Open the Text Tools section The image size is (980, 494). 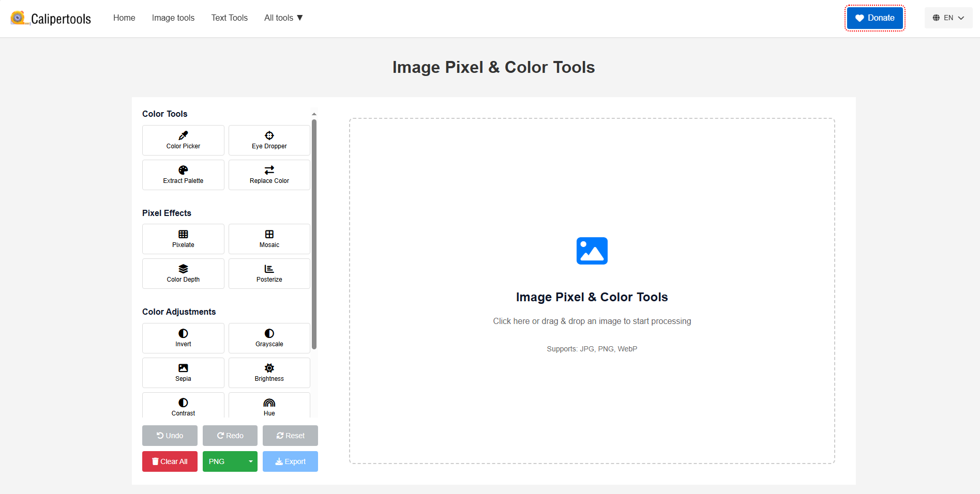point(229,18)
